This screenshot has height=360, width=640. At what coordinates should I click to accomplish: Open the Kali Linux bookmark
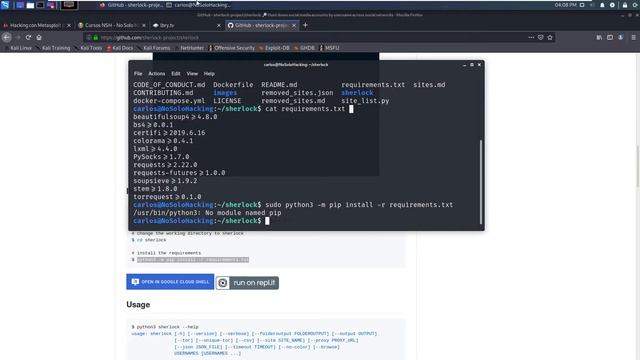tap(18, 48)
